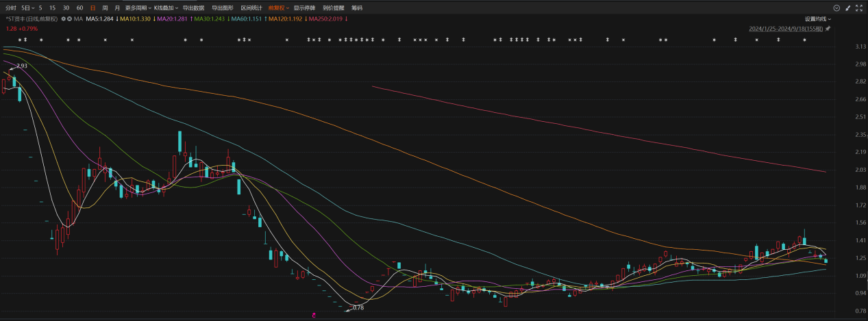Viewport: 868px width, 321px height.
Task: Click the 1.28 +0.79% price change text
Action: [x=22, y=29]
